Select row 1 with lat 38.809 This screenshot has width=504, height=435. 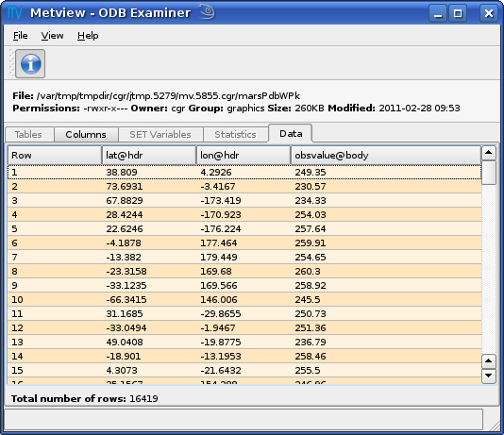pos(244,172)
